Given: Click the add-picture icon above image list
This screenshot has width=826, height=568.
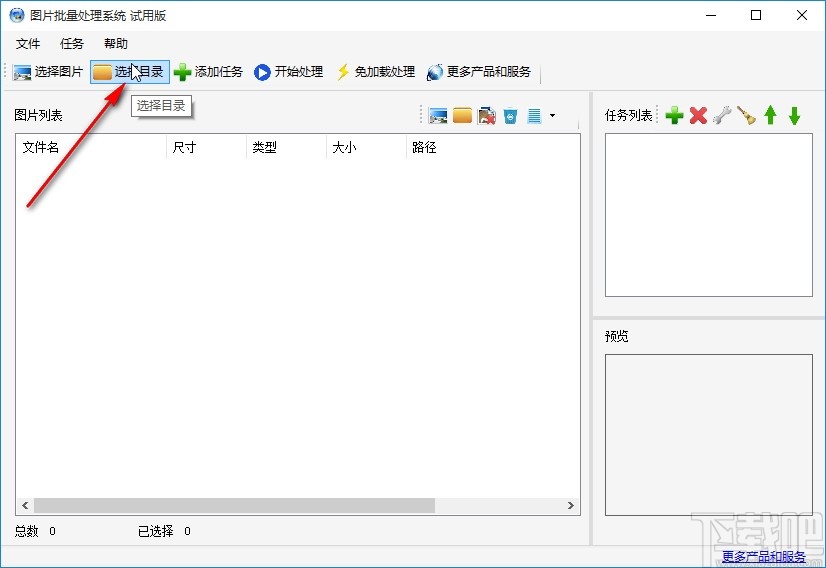Looking at the screenshot, I should [x=438, y=115].
